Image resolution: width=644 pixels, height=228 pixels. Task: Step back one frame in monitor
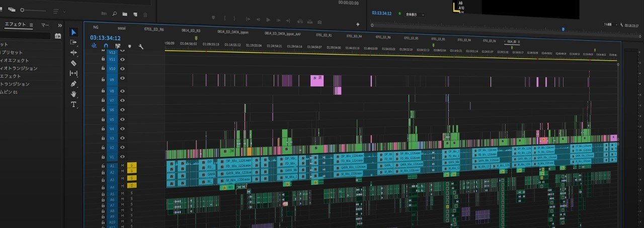(259, 20)
